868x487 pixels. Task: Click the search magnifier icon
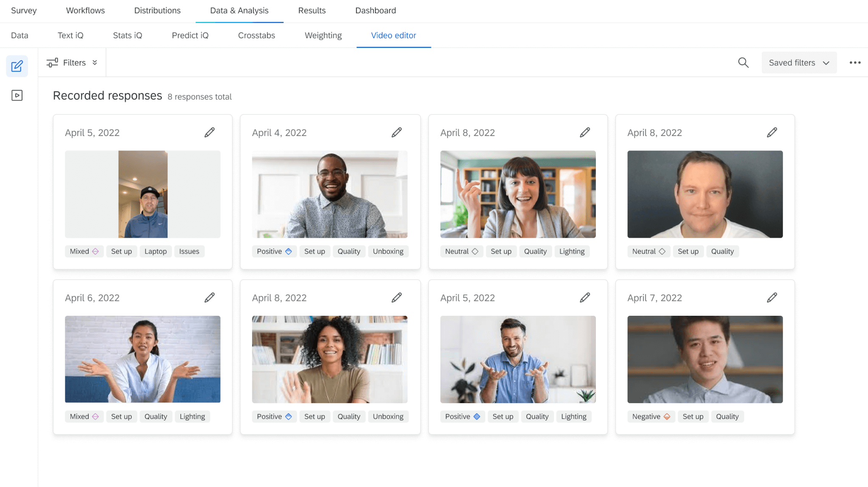pos(743,63)
